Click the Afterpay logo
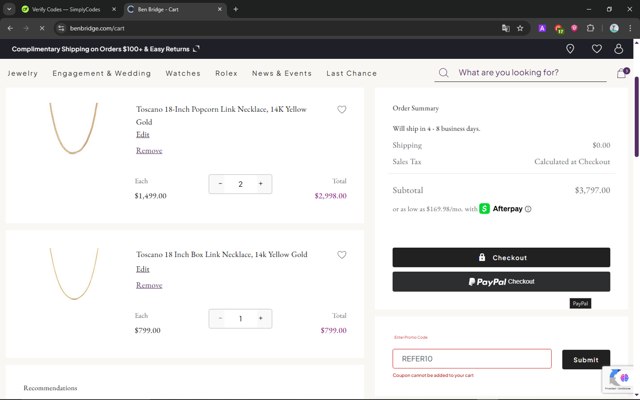This screenshot has width=640, height=400. pyautogui.click(x=501, y=209)
